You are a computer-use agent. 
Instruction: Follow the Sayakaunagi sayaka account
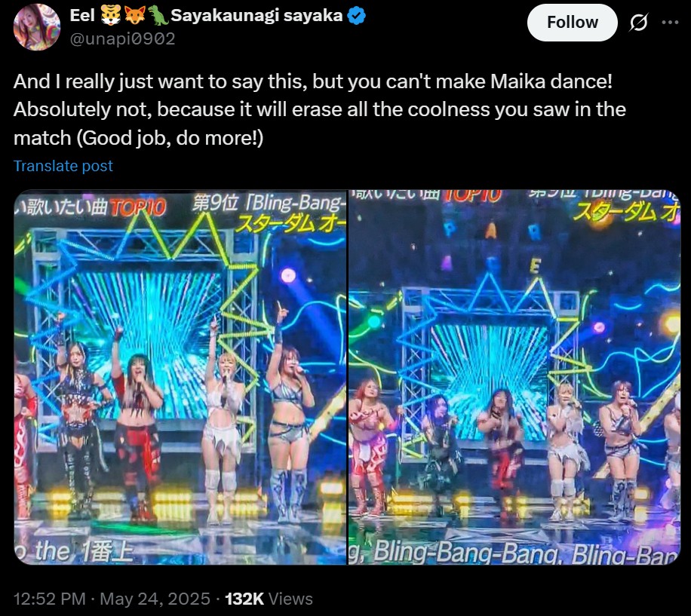tap(572, 23)
